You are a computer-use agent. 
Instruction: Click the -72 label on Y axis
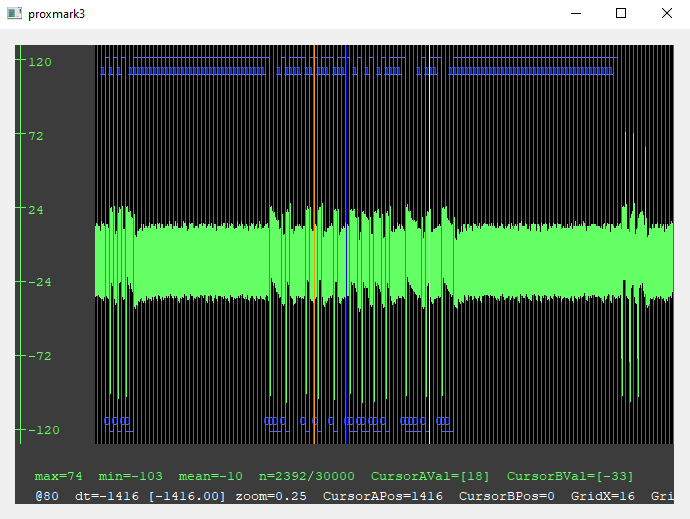[40, 356]
